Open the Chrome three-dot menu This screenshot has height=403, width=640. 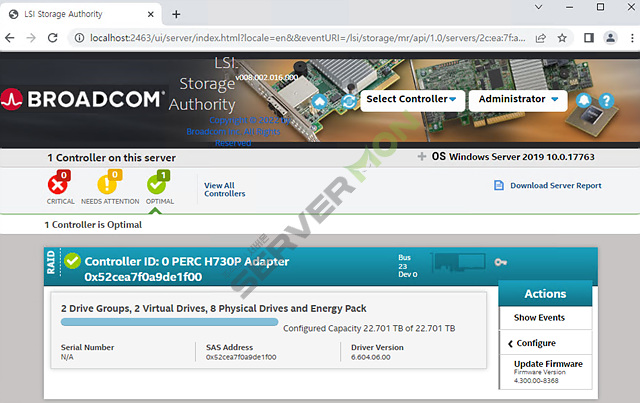(x=632, y=38)
